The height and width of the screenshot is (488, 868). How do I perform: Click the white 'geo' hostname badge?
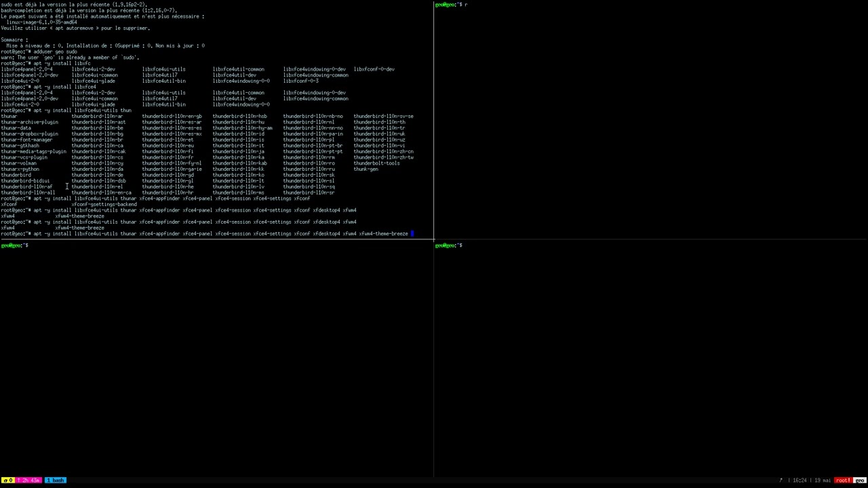tap(860, 480)
